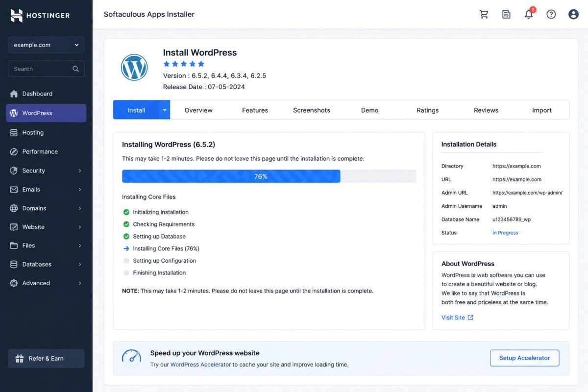Click the blue Install tab button
Viewport: 588px width, 392px height.
click(136, 110)
